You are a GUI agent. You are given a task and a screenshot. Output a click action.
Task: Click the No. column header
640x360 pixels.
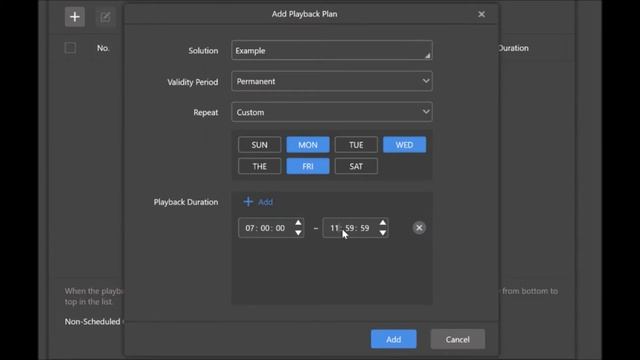click(103, 48)
